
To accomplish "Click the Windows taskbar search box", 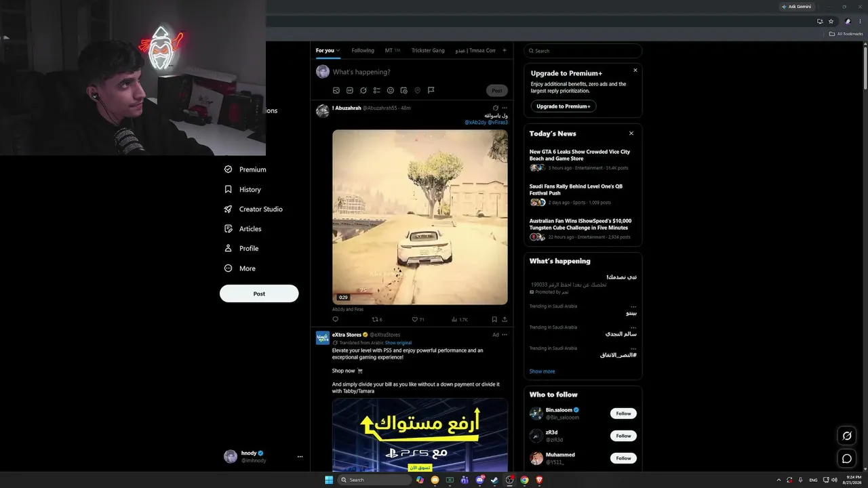I will click(374, 480).
